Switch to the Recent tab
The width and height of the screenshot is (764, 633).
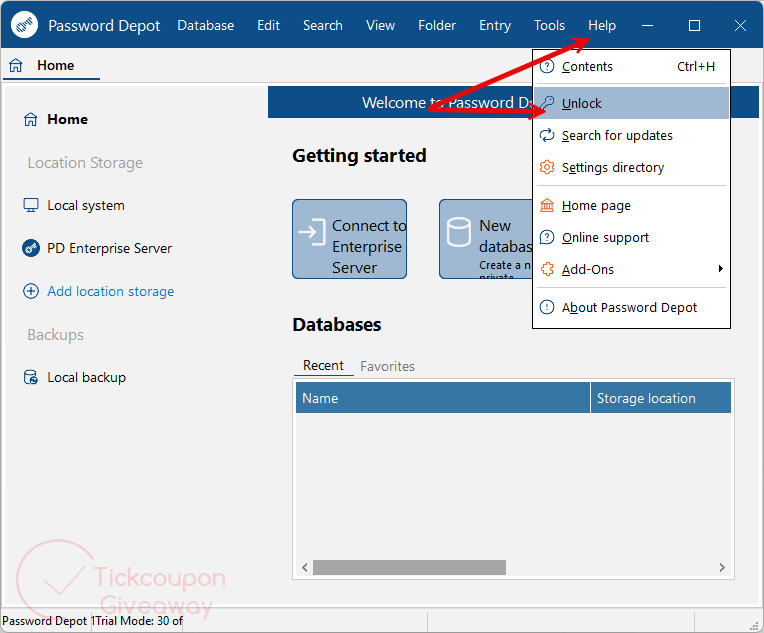323,365
